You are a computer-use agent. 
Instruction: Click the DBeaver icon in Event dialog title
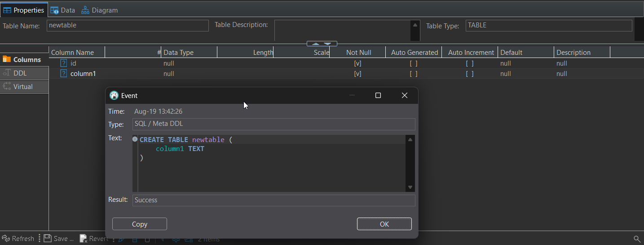[x=114, y=95]
